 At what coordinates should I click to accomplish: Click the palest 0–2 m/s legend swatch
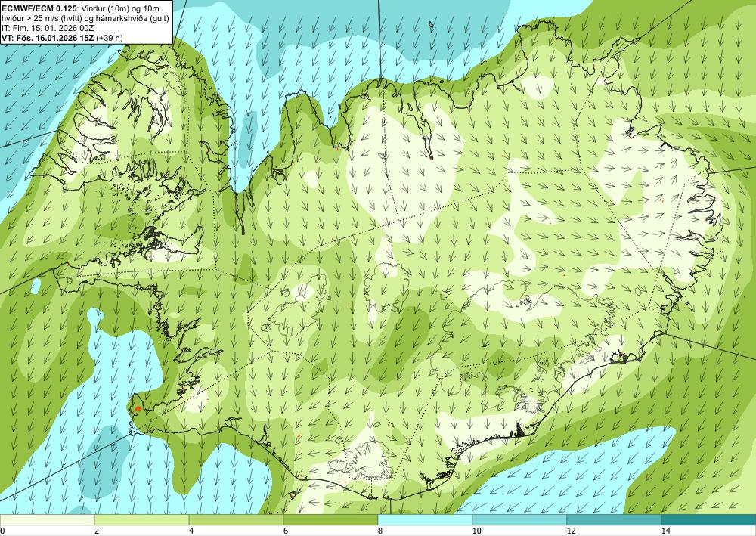click(47, 520)
